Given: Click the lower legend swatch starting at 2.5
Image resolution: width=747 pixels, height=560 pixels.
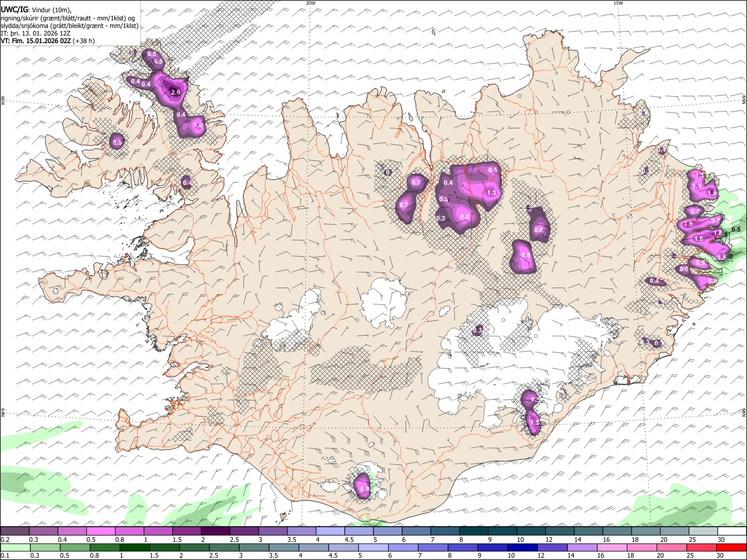Looking at the screenshot, I should tap(224, 548).
